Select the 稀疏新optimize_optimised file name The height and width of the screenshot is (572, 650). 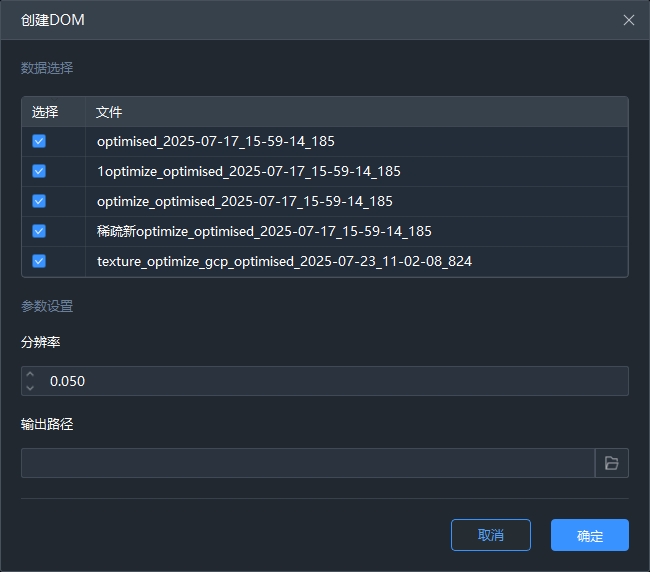[264, 231]
